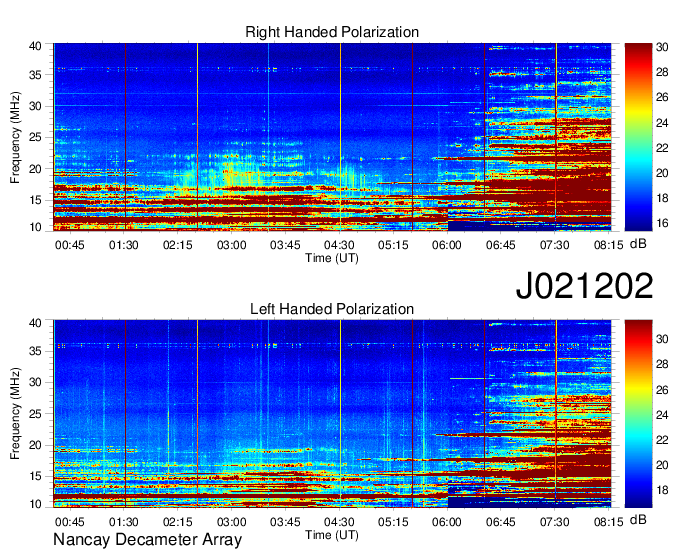Click the 00:45 time tick on Right Handed plot
The width and height of the screenshot is (680, 552).
[x=69, y=245]
